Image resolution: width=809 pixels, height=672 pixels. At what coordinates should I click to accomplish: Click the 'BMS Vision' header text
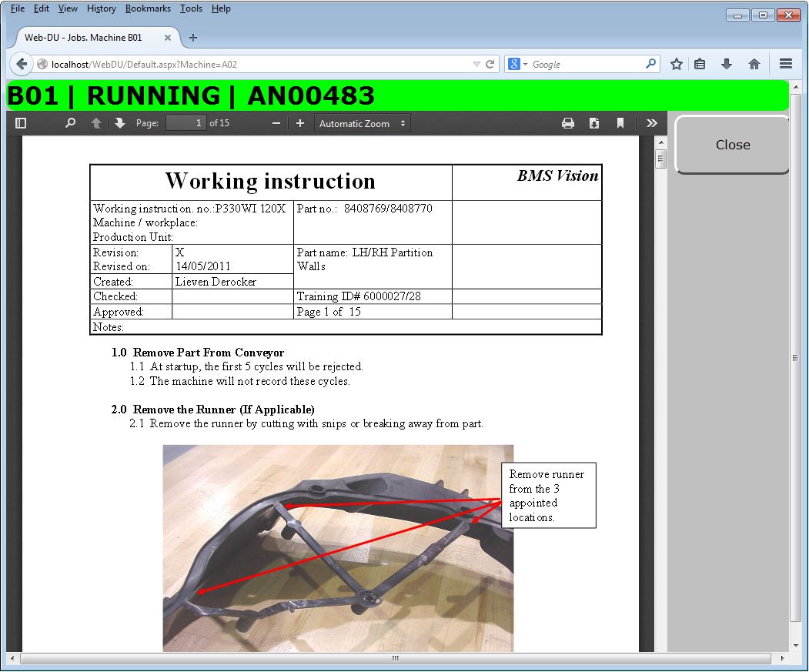[558, 176]
